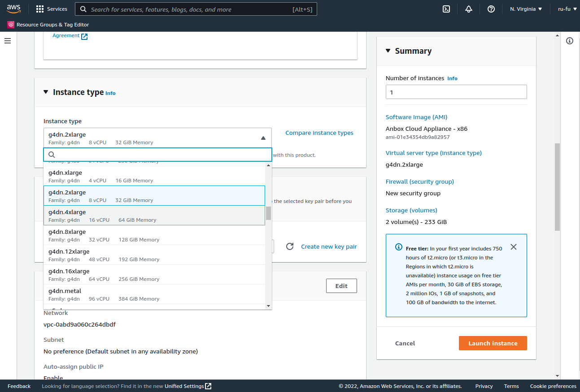Viewport: 580px width, 392px height.
Task: Focus the Number of instances field
Action: [x=456, y=92]
